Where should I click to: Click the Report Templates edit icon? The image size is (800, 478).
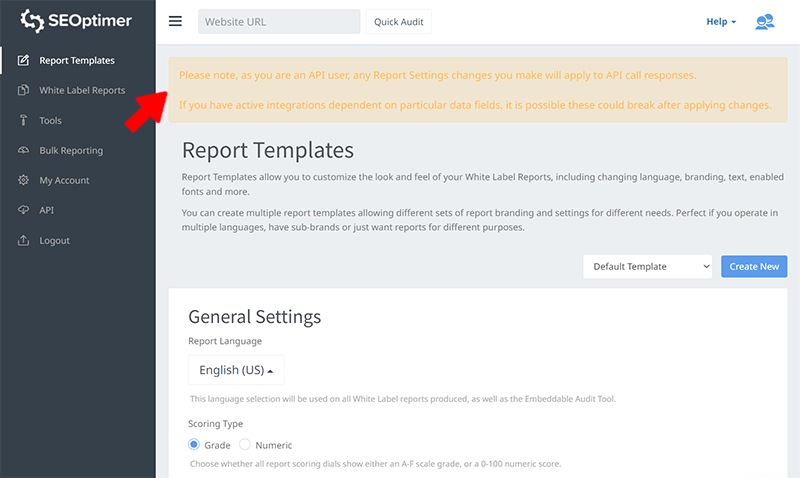(23, 60)
